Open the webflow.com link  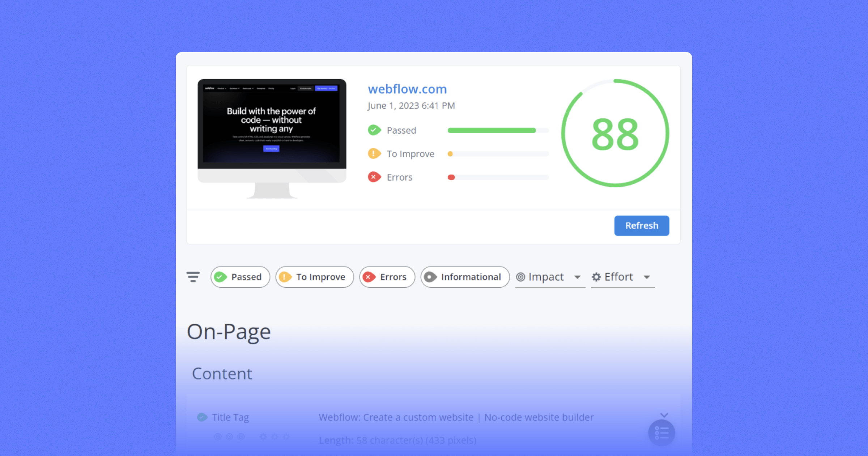click(x=407, y=89)
